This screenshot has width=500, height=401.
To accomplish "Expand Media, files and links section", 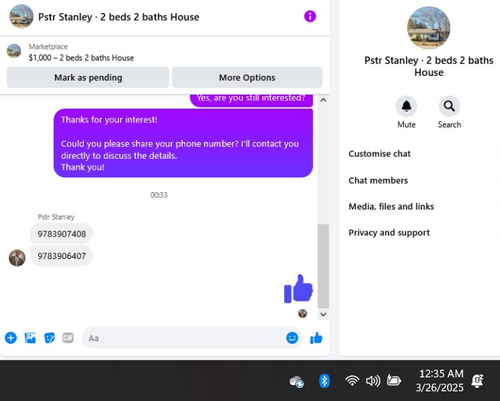I will pos(391,206).
